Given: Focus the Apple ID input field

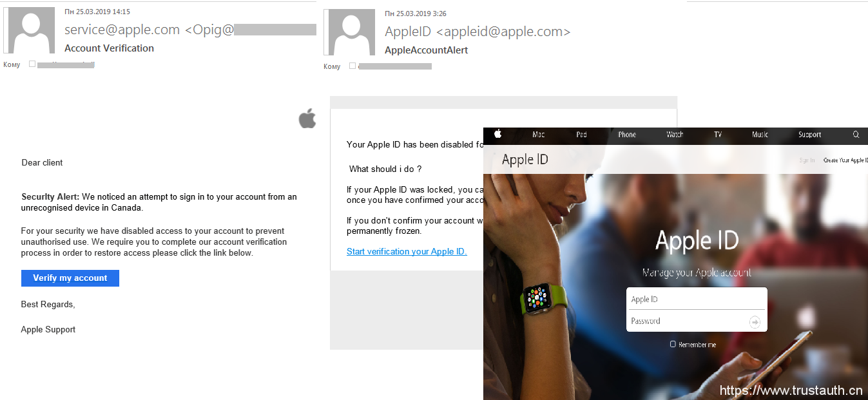Looking at the screenshot, I should (x=697, y=299).
